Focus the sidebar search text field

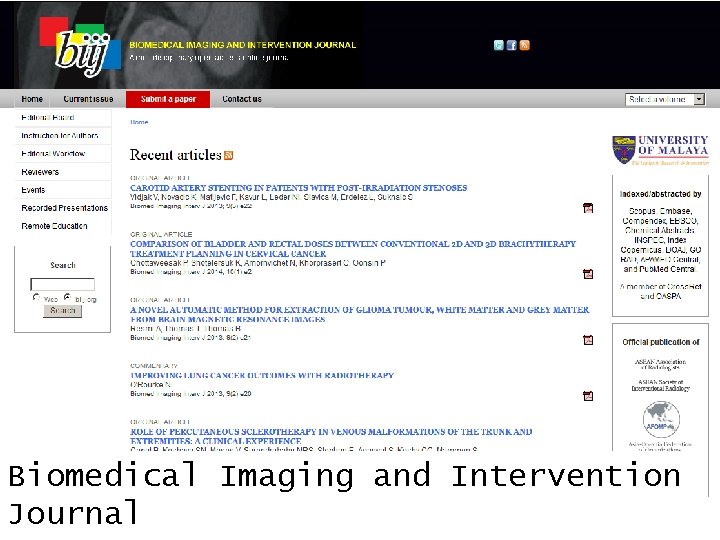[62, 284]
